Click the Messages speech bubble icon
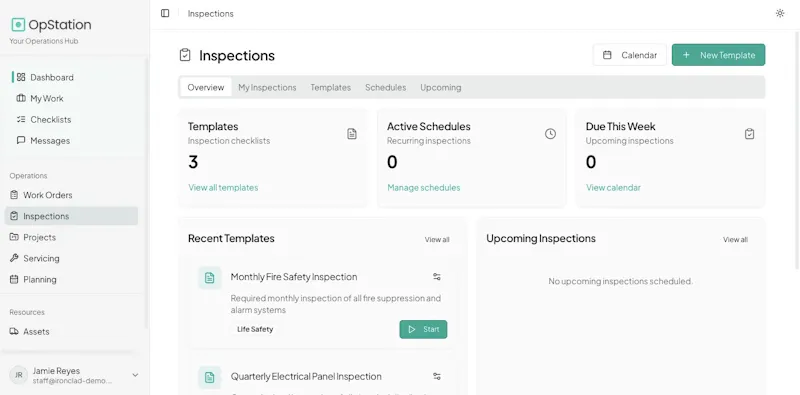 (21, 140)
